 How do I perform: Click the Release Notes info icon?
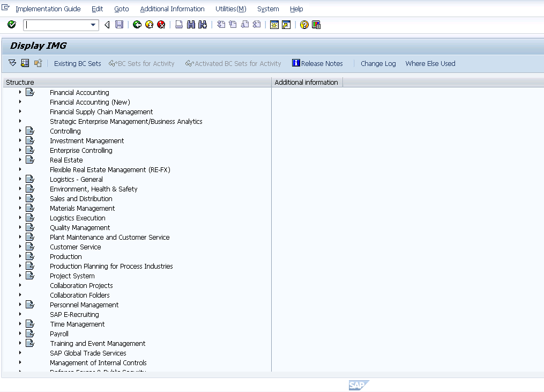point(296,63)
